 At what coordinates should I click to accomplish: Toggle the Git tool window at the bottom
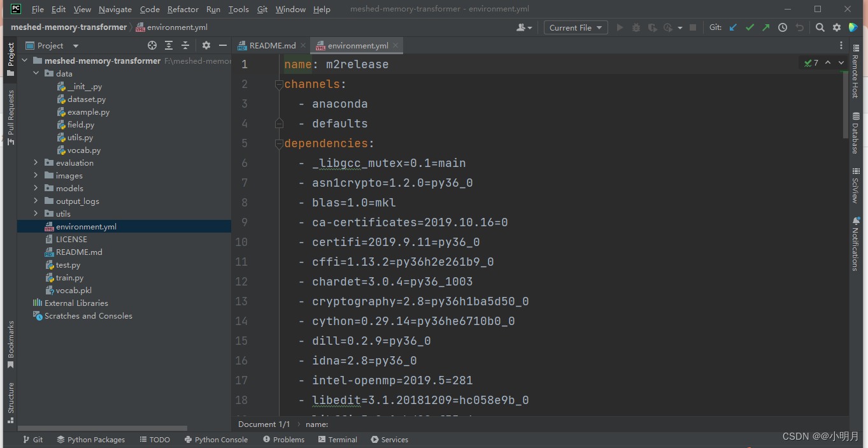pos(32,440)
